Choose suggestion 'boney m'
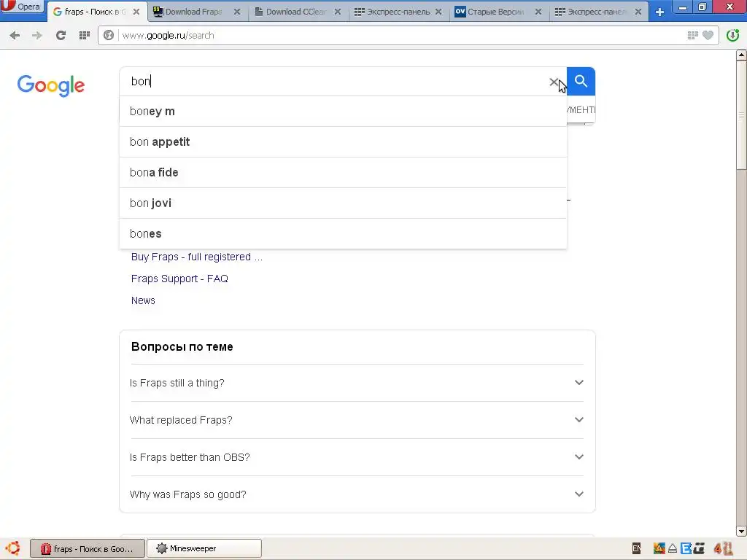Screen dimensions: 747x560 coord(343,112)
